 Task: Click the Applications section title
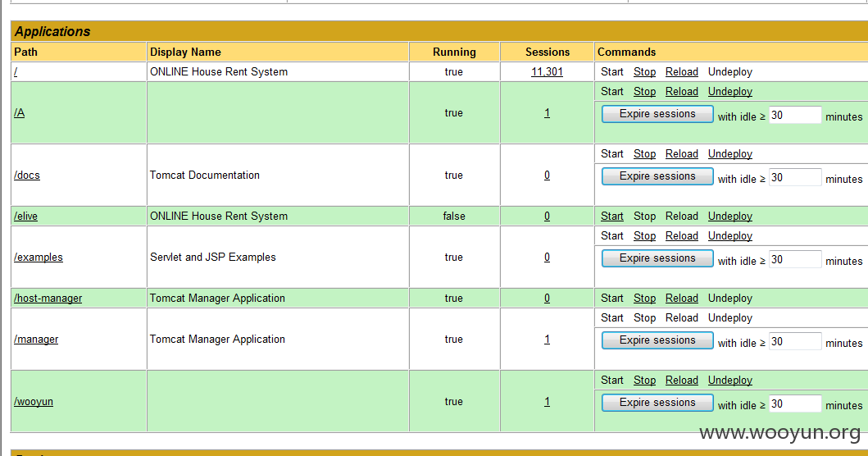(52, 32)
